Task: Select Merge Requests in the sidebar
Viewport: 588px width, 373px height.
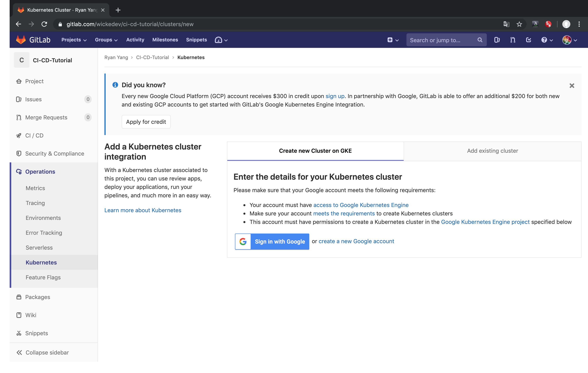Action: (x=46, y=117)
